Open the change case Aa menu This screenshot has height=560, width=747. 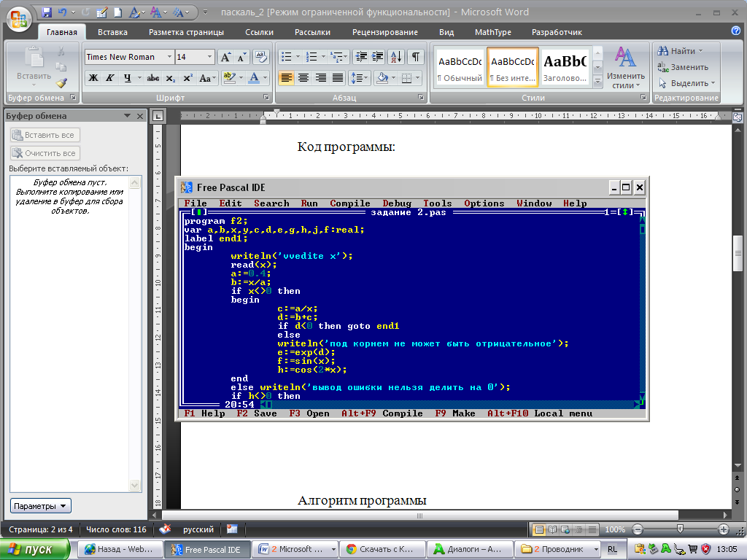pyautogui.click(x=207, y=77)
